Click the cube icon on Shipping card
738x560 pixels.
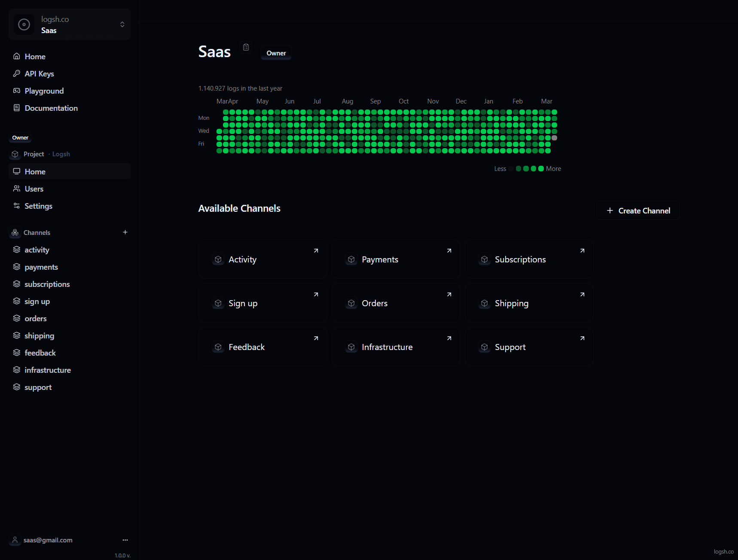[485, 303]
